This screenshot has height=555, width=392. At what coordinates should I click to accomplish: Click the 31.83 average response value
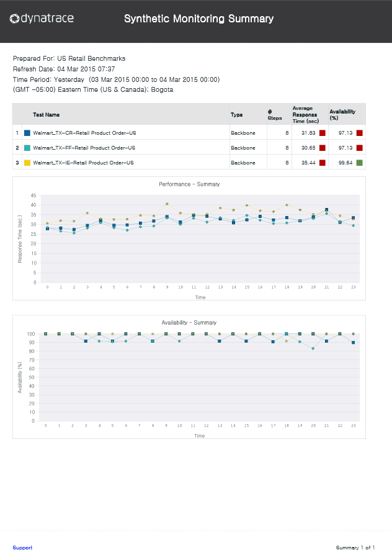coord(308,133)
